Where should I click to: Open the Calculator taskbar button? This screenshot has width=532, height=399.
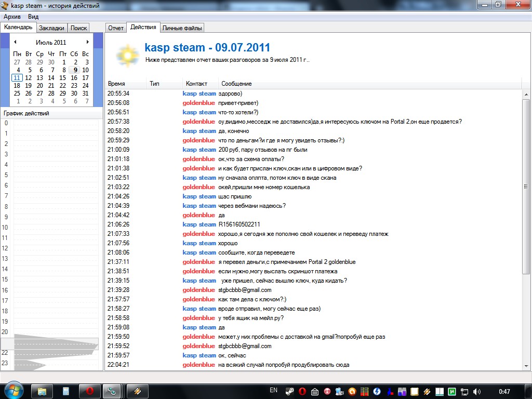(x=66, y=392)
